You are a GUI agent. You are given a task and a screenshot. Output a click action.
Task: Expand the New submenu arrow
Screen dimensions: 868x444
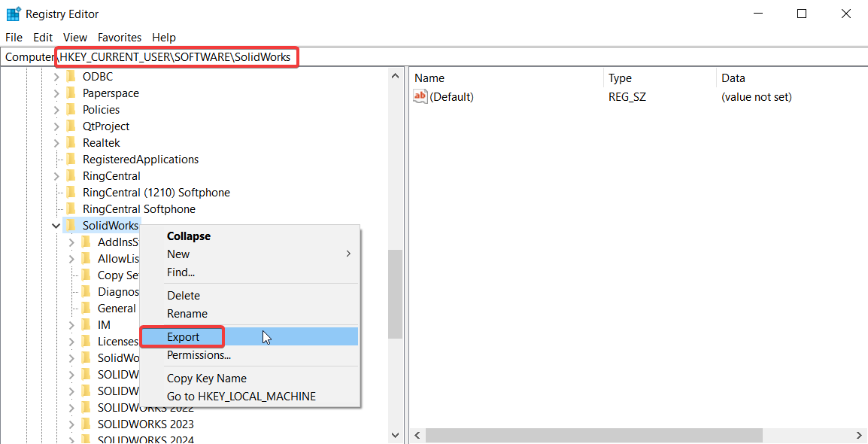click(x=348, y=254)
